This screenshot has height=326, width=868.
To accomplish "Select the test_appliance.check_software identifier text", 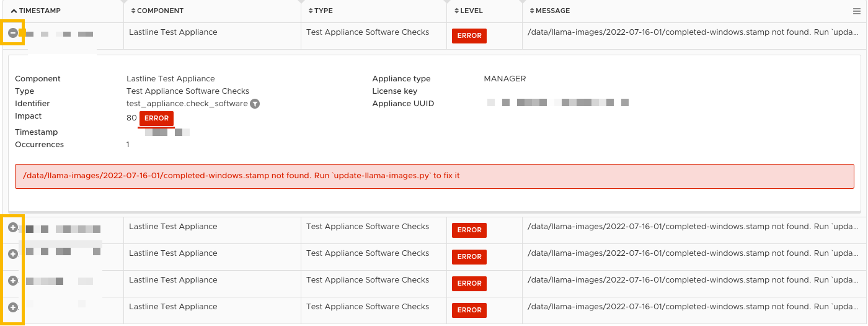I will click(x=187, y=104).
